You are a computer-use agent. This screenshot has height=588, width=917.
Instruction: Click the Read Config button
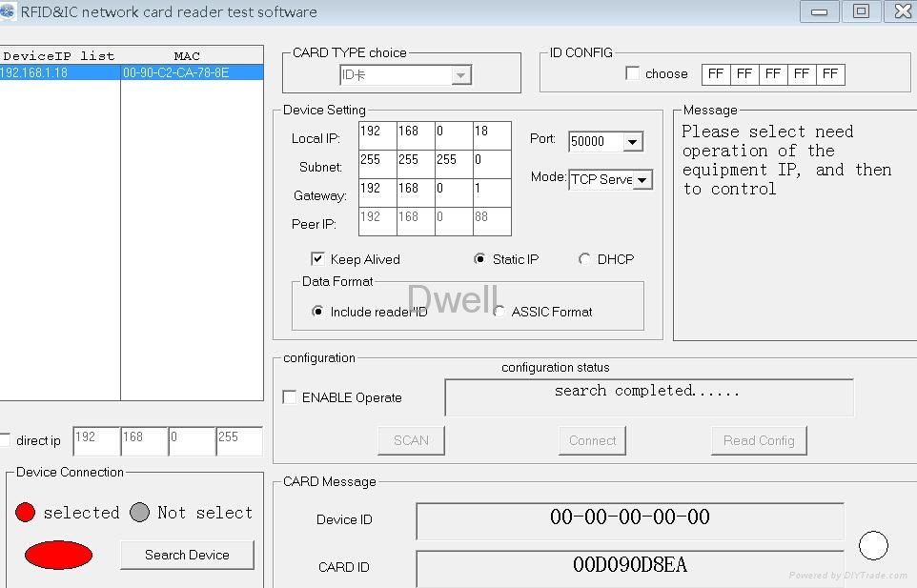click(x=759, y=440)
